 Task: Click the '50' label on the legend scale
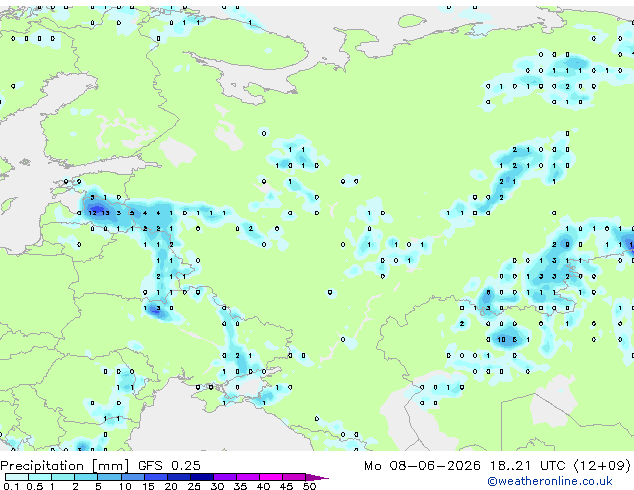(x=309, y=486)
